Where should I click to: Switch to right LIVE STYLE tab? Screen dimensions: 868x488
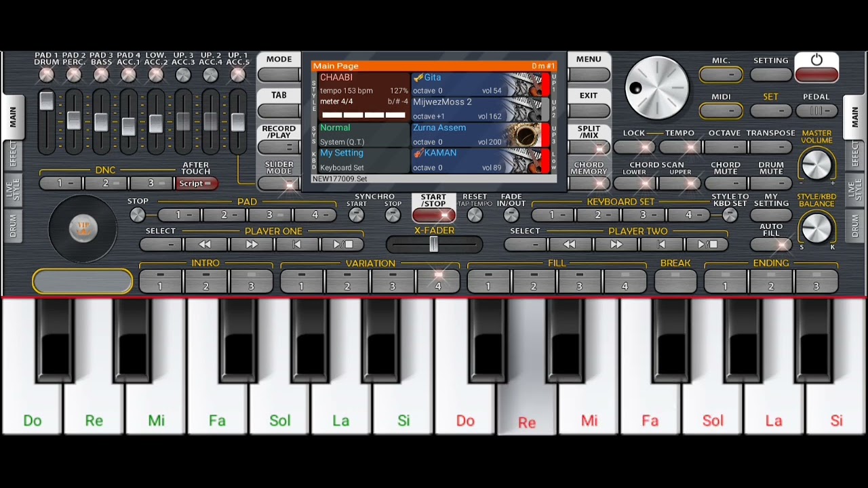coord(855,191)
